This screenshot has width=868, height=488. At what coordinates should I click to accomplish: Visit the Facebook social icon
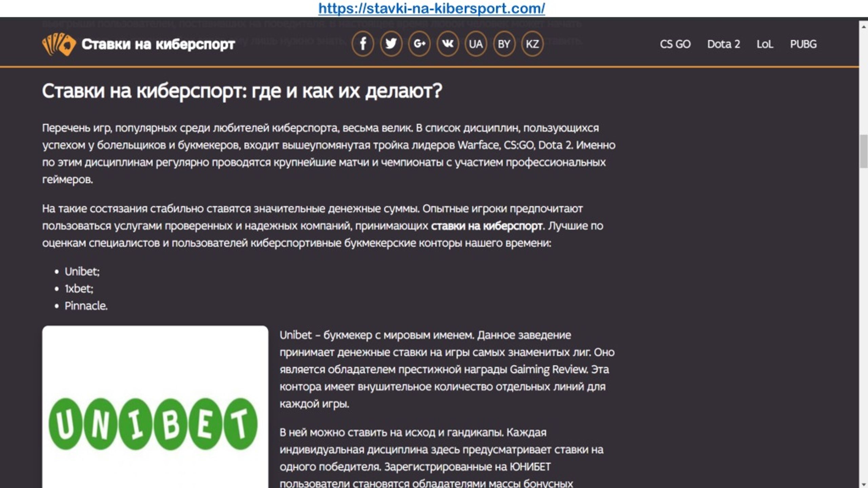pos(363,44)
